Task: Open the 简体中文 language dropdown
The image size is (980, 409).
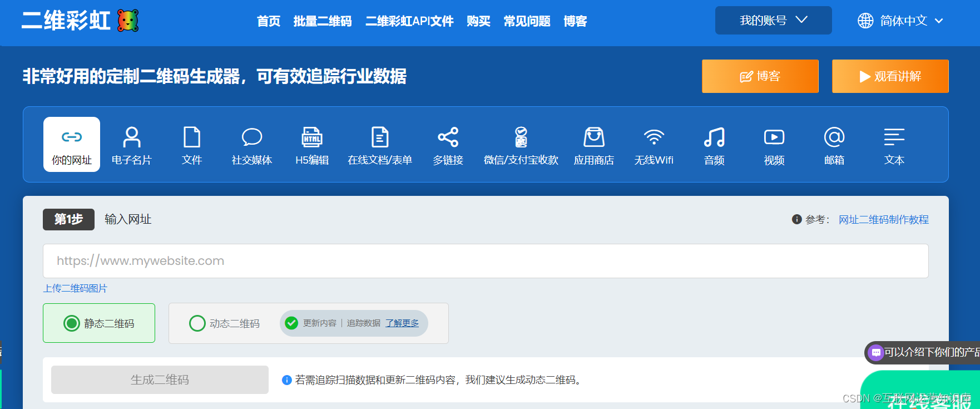Action: (x=900, y=21)
